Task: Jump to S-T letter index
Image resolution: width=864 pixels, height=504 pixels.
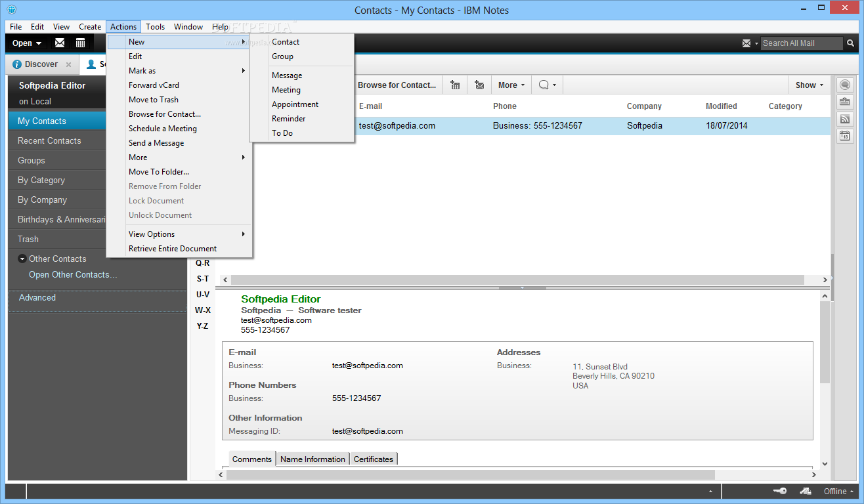Action: click(203, 279)
